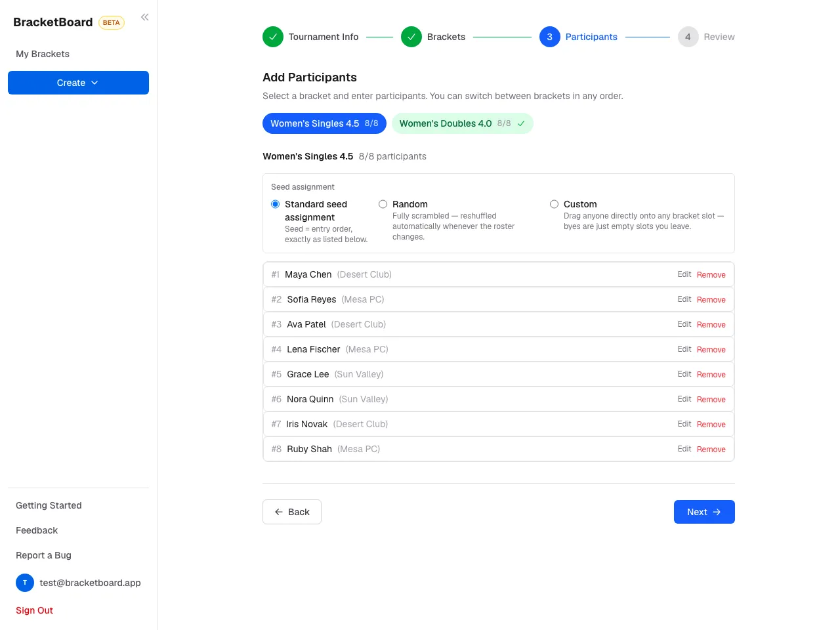This screenshot has height=630, width=840.
Task: Remove participant Nora Quinn
Action: pos(711,400)
